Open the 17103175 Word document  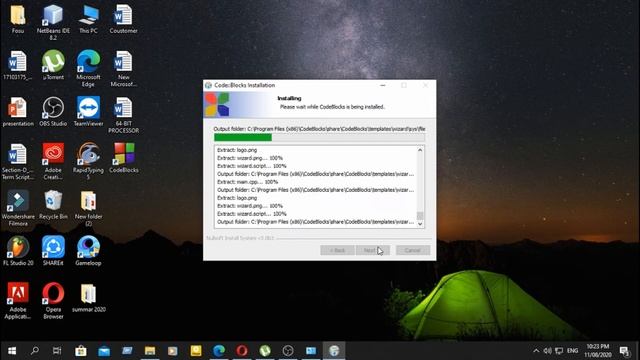pos(17,65)
